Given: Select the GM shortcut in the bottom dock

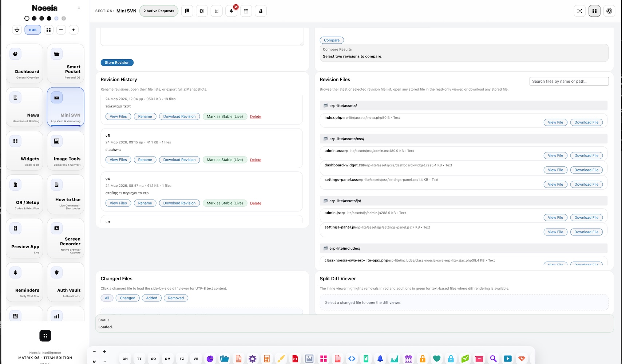Looking at the screenshot, I should pos(168,359).
